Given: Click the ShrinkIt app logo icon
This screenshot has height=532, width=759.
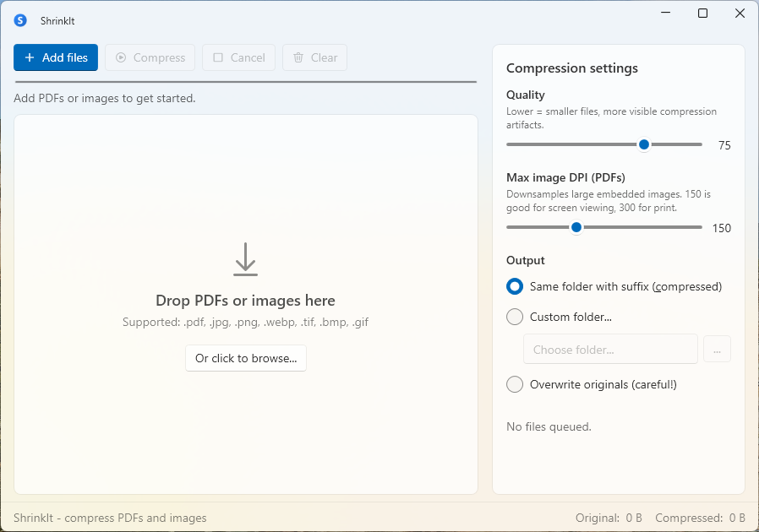Looking at the screenshot, I should (20, 20).
